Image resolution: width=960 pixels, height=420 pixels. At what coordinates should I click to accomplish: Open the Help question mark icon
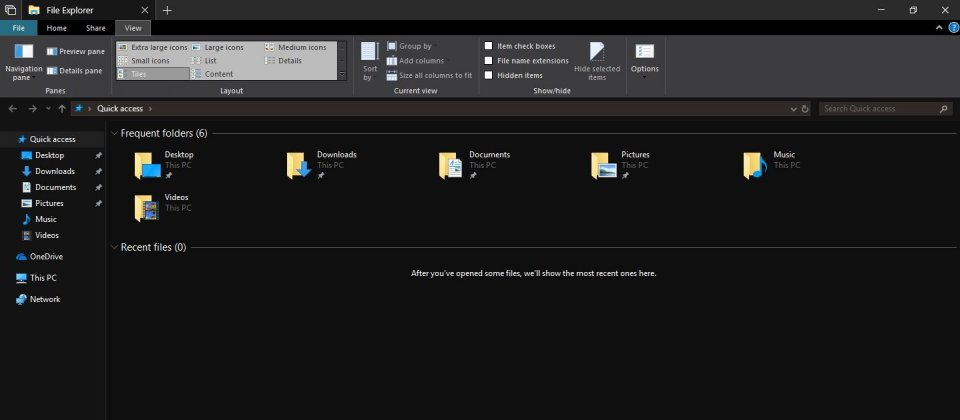953,28
